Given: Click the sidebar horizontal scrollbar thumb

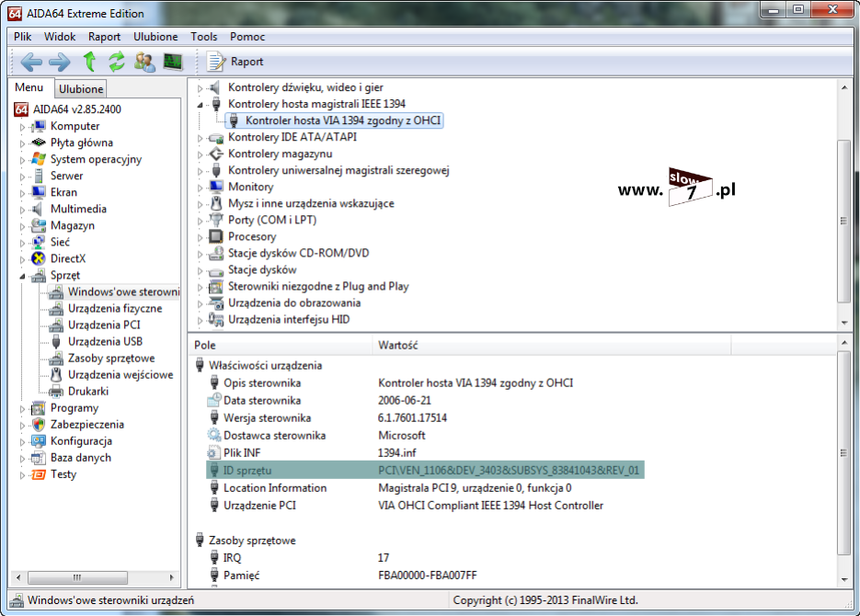Looking at the screenshot, I should 77,577.
